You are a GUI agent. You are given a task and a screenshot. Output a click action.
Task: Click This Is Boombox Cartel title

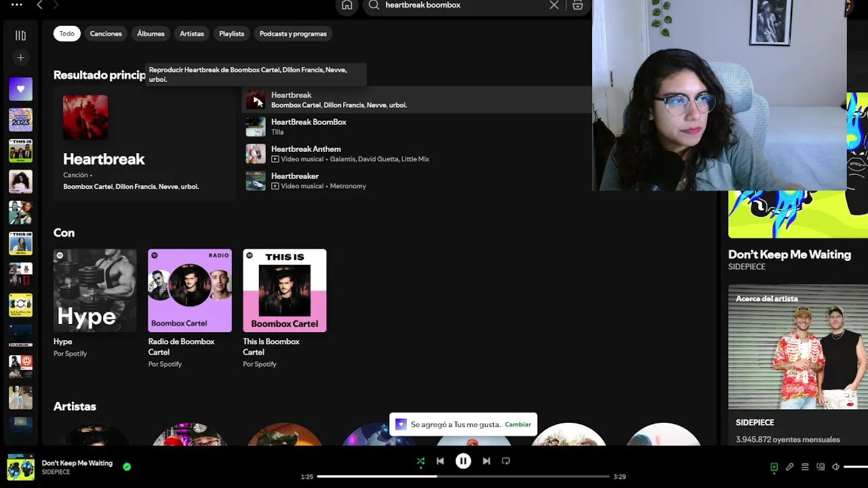271,347
